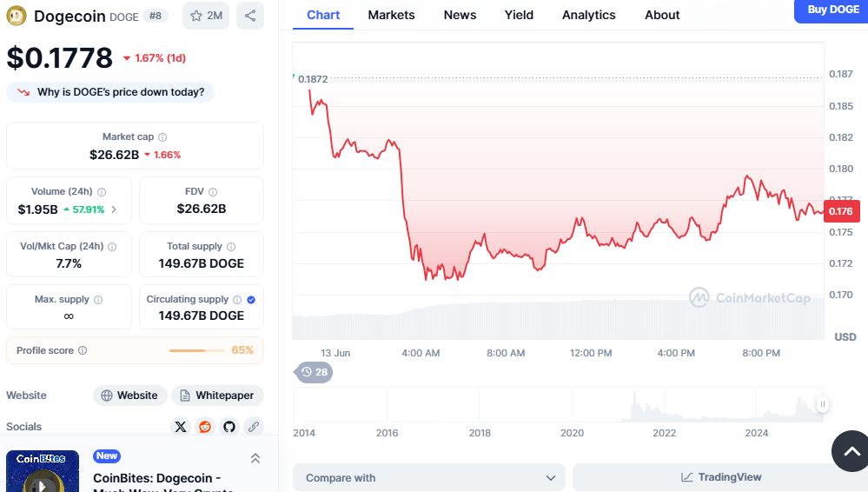The image size is (868, 492).
Task: Click the 28 events marker on timeline
Action: point(315,372)
